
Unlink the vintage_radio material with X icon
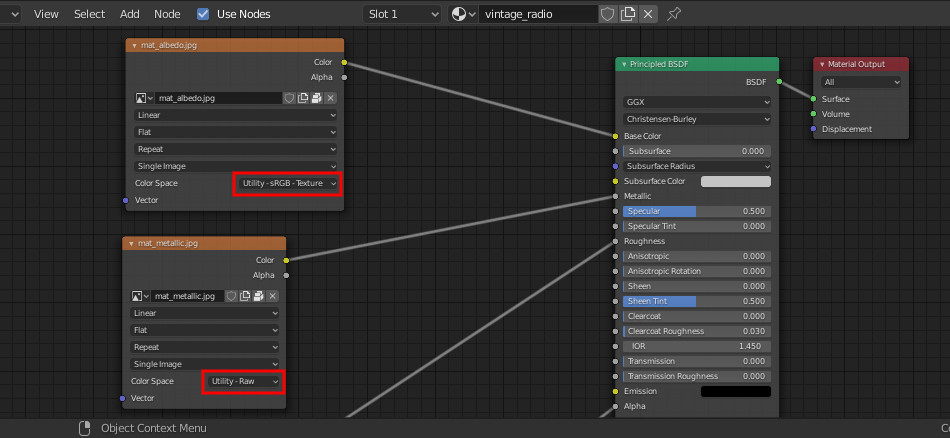(648, 14)
